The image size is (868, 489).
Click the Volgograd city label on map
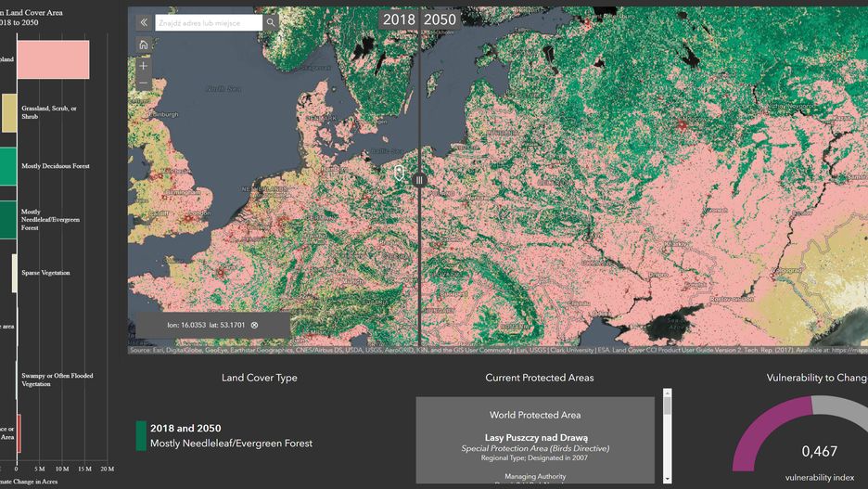pyautogui.click(x=787, y=270)
